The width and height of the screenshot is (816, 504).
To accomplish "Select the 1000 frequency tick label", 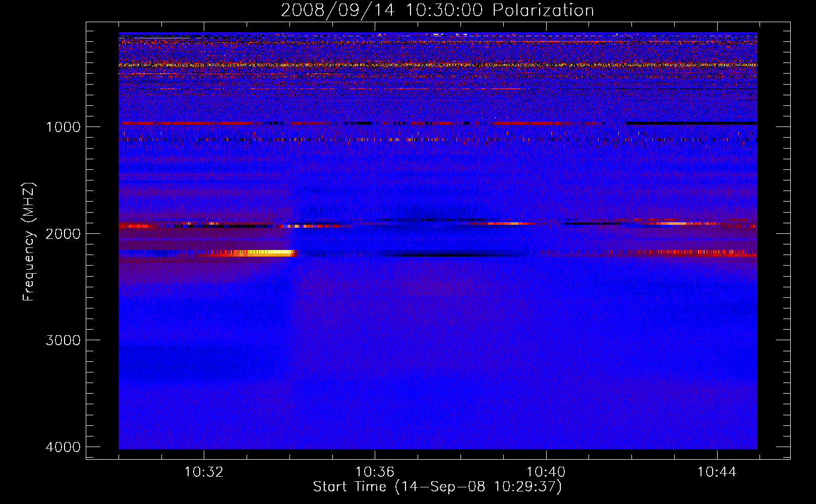I will (63, 127).
